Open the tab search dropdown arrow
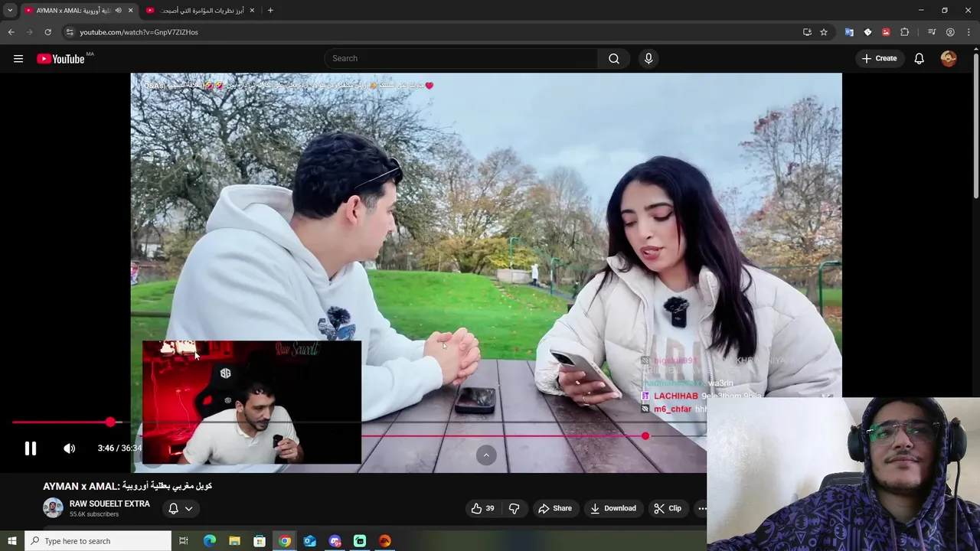The image size is (980, 551). click(x=10, y=11)
